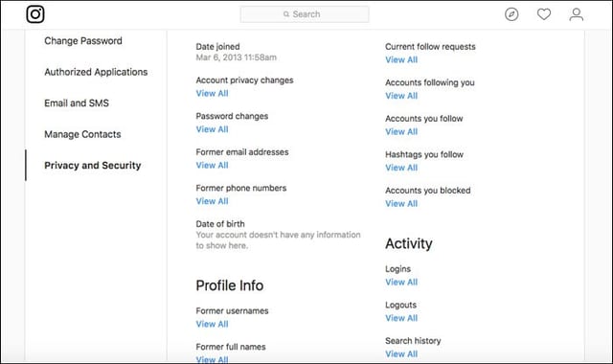View All under Former full names
Viewport: 613px width, 364px height.
[x=212, y=359]
